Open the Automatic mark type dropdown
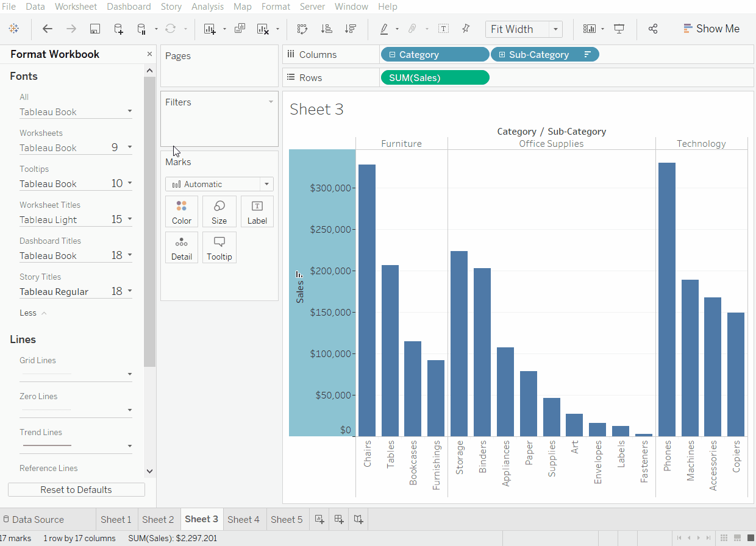The height and width of the screenshot is (546, 756). (x=266, y=184)
